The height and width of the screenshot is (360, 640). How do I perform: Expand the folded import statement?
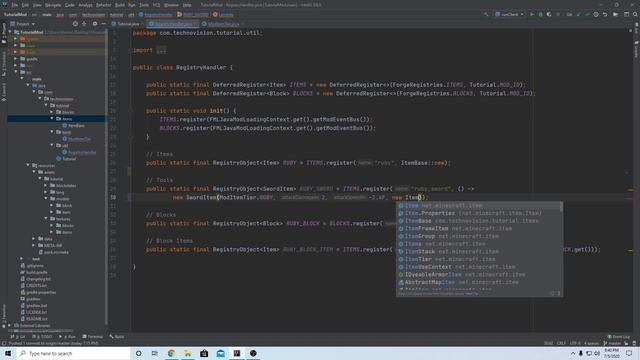point(161,50)
